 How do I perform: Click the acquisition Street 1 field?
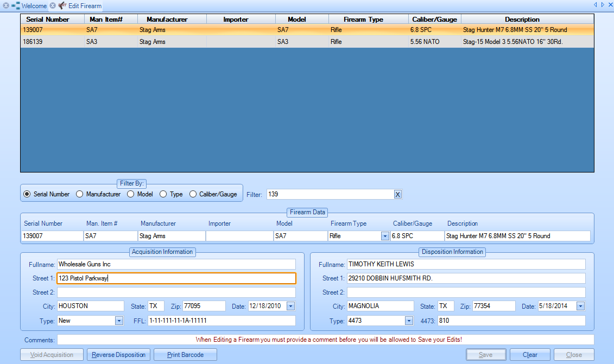click(x=176, y=278)
